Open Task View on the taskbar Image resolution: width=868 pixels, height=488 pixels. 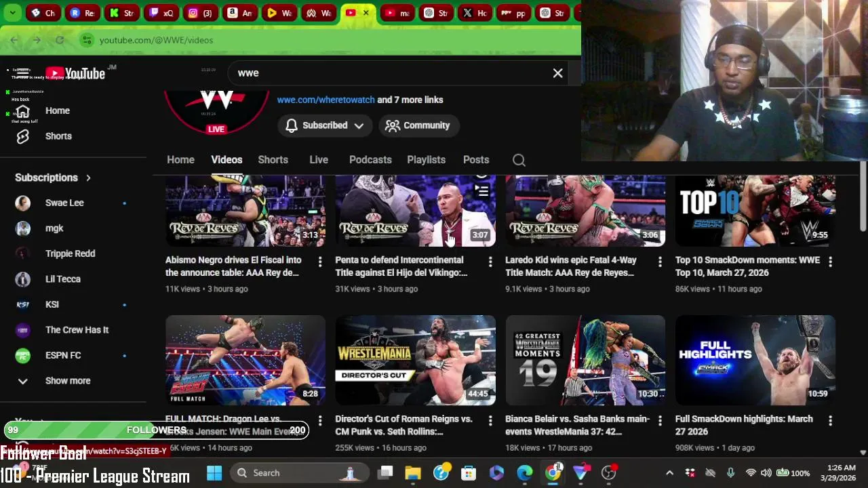(385, 472)
